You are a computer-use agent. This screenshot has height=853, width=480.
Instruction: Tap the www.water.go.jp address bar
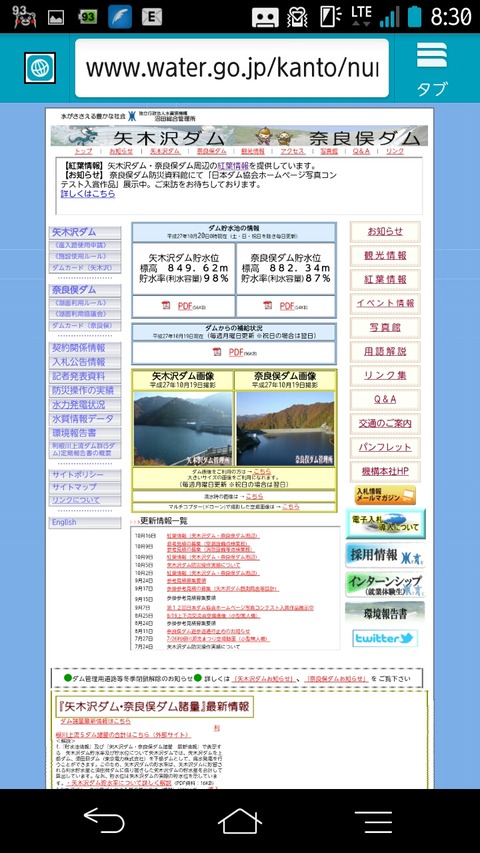coord(232,68)
